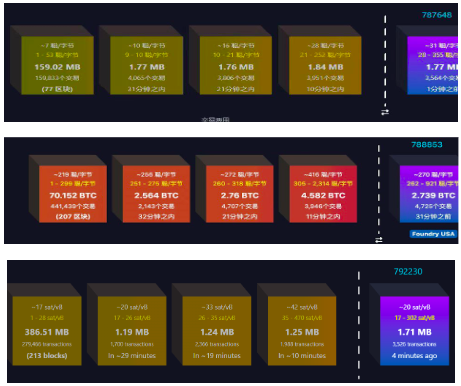
Task: Select the 1.25 MB pending block
Action: [302, 331]
